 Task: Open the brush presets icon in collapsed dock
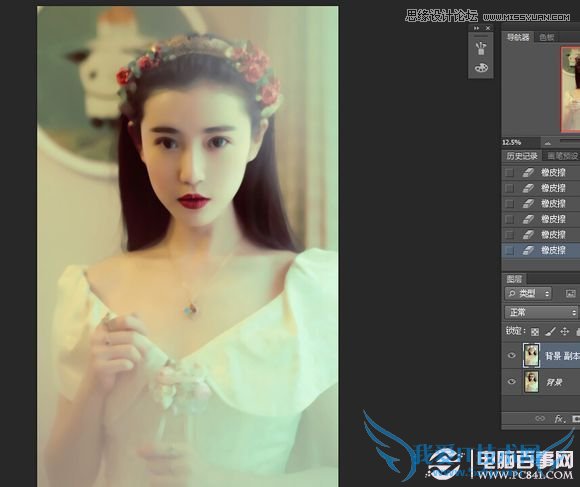click(x=481, y=48)
